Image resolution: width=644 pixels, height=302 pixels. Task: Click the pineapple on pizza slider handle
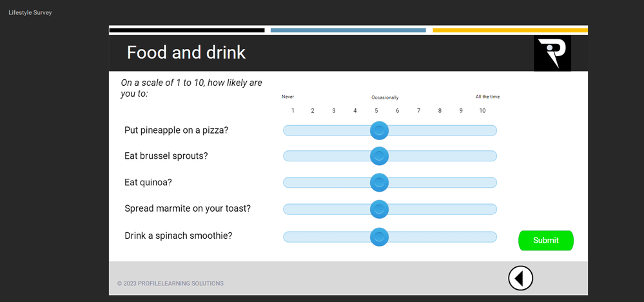[379, 130]
